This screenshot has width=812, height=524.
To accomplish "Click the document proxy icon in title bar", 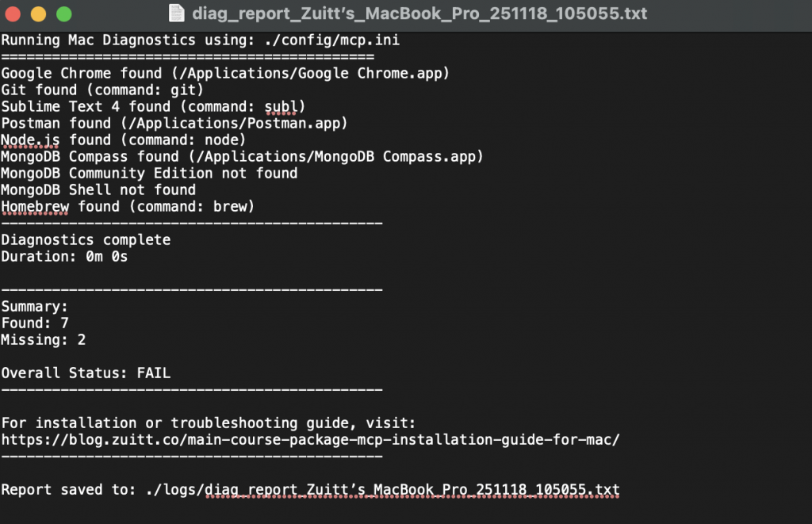I will click(178, 13).
